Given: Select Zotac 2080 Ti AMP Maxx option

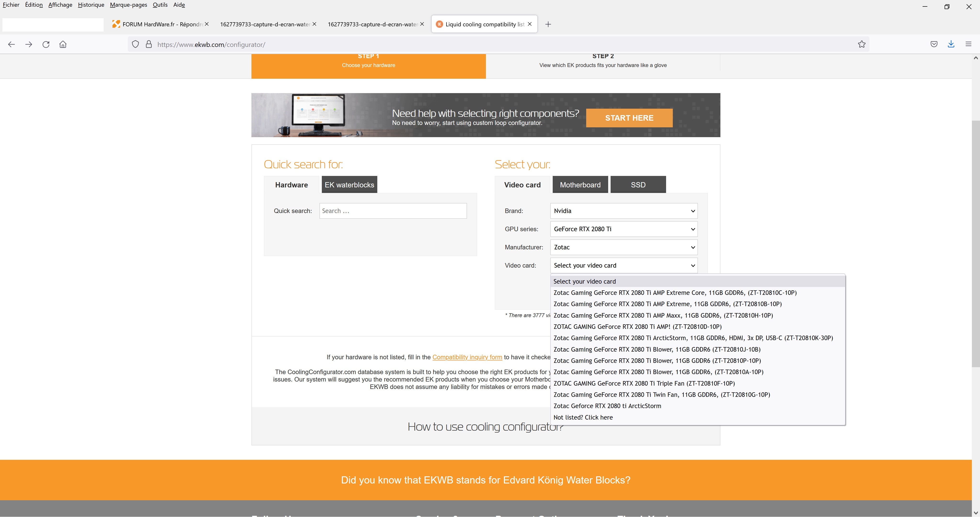Looking at the screenshot, I should 663,315.
